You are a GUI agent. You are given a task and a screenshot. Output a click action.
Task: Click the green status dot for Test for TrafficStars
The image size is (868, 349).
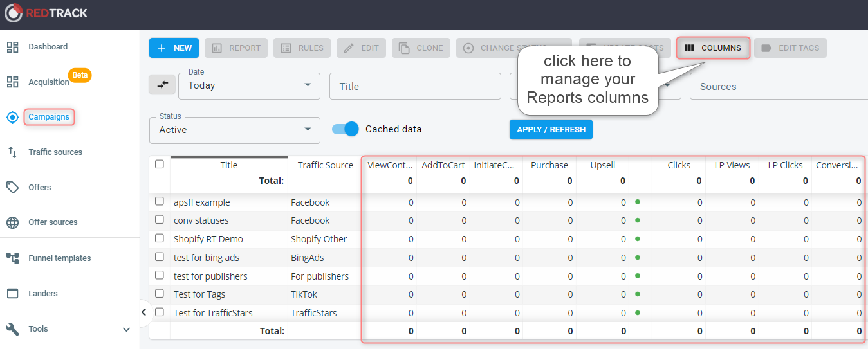tap(638, 313)
